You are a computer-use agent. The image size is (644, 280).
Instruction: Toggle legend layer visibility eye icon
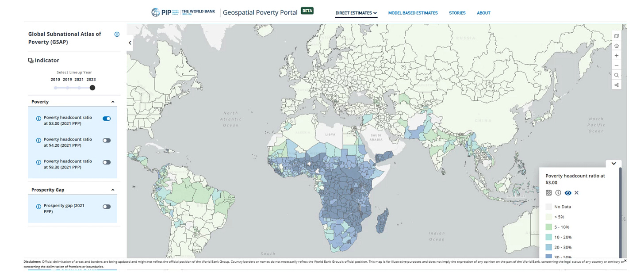568,193
